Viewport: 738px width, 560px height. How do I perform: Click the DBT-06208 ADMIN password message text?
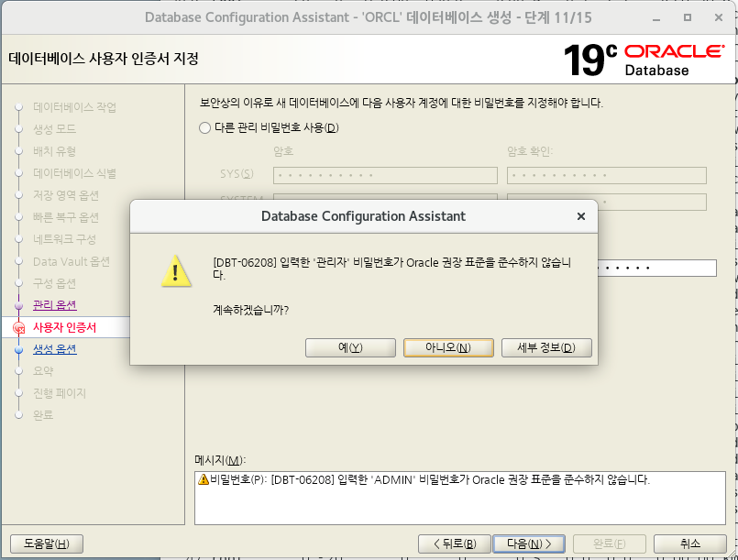click(x=430, y=480)
